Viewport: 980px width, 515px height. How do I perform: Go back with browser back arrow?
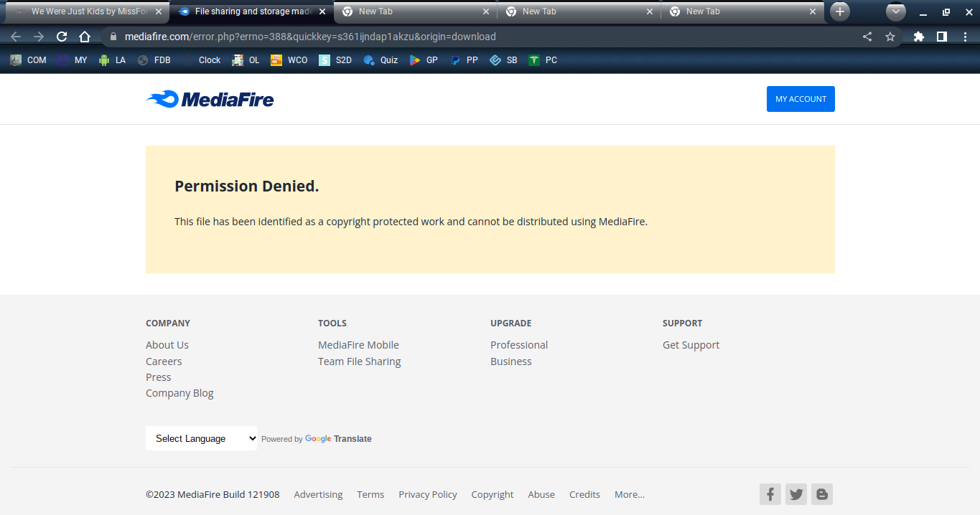(x=16, y=37)
